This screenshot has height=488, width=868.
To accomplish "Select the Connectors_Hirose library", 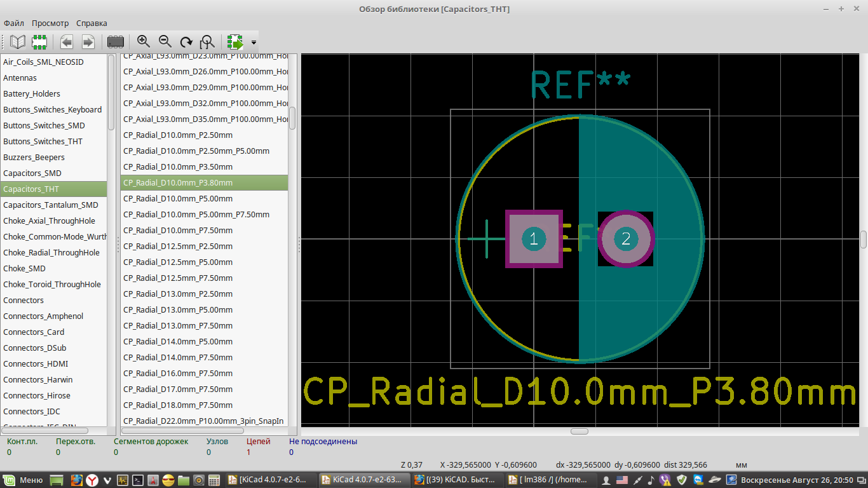I will tap(53, 395).
